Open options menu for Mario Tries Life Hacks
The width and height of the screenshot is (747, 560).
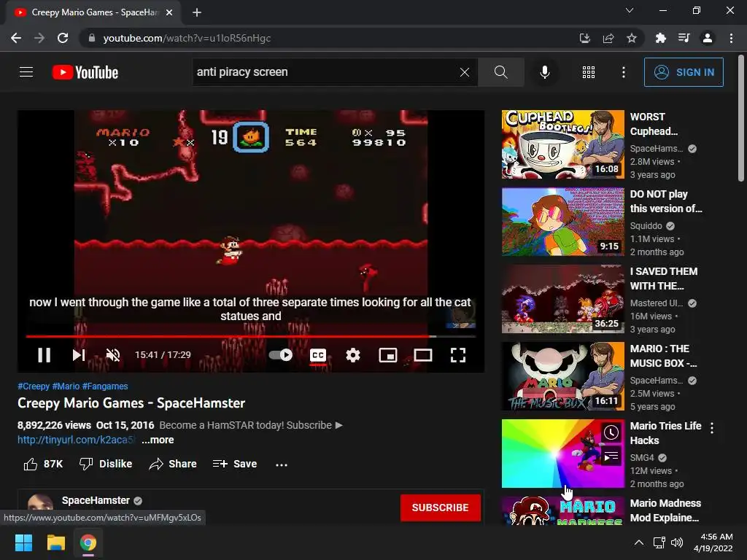(712, 427)
